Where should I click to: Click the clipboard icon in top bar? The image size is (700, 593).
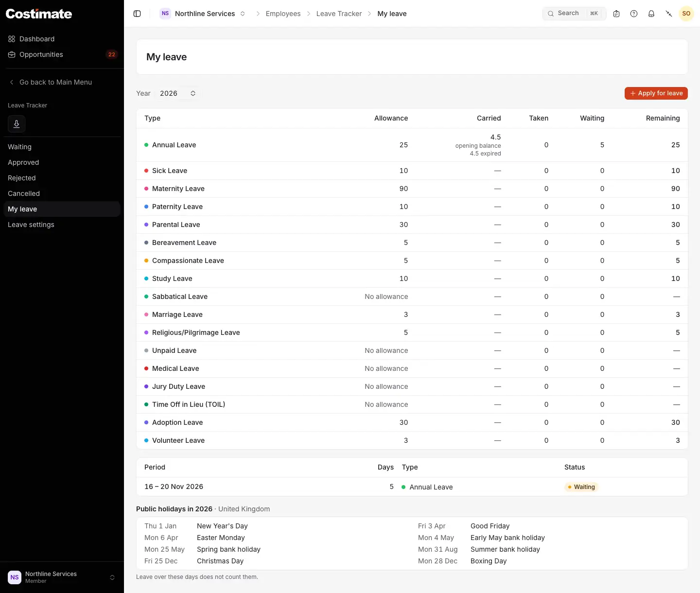click(x=616, y=14)
